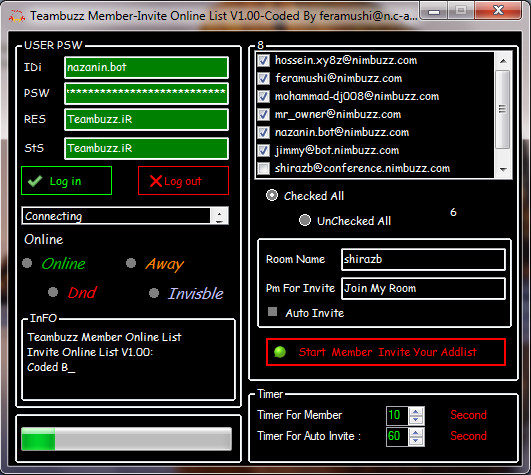Click the contact list scrollbar thumb
The image size is (531, 475).
[x=503, y=109]
